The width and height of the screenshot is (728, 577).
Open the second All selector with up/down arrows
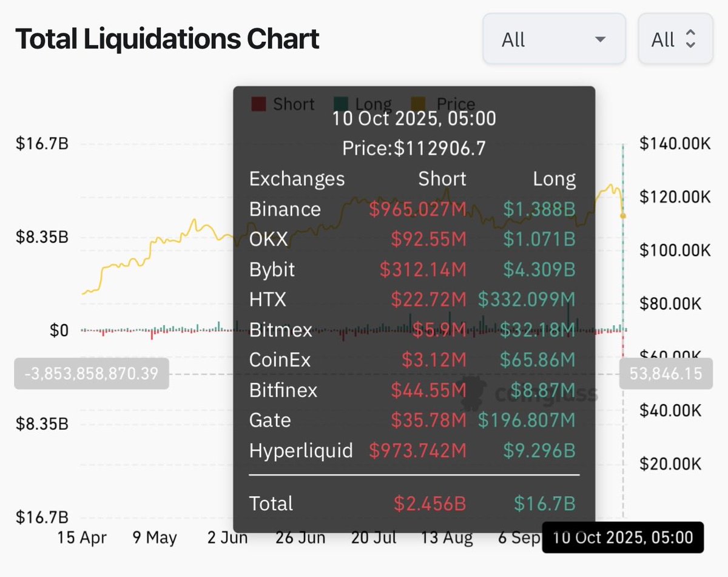tap(675, 39)
